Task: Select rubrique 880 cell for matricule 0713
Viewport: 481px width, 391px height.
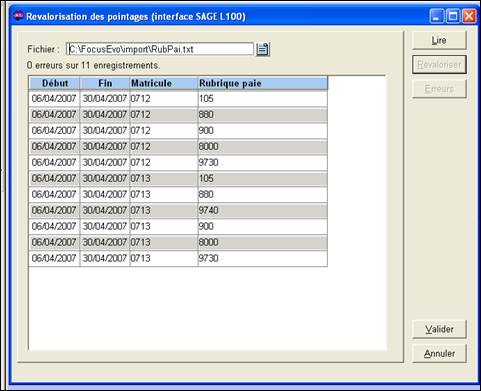Action: (263, 194)
